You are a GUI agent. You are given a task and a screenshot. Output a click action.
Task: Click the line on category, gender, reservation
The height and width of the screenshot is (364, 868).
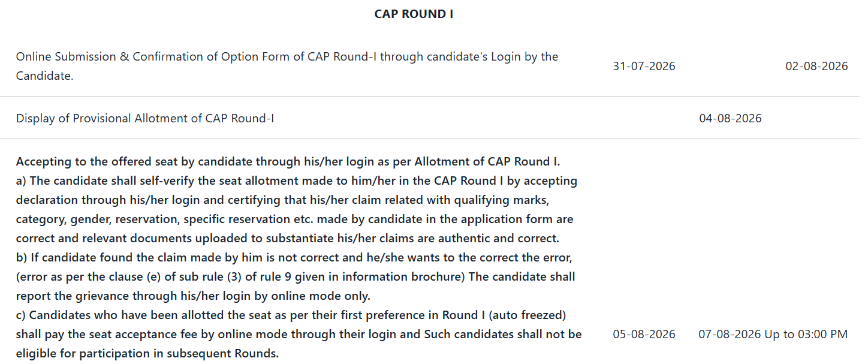click(x=295, y=219)
